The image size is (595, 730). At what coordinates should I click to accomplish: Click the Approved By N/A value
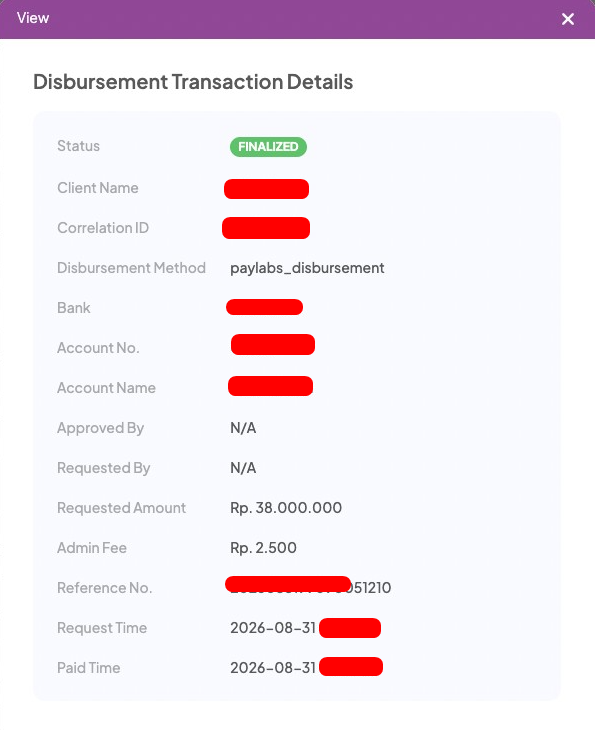tap(243, 428)
